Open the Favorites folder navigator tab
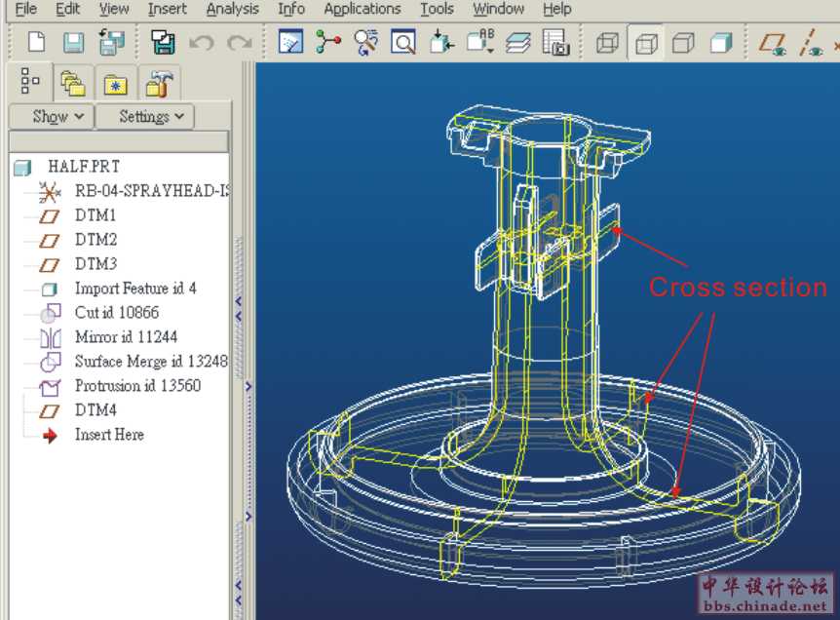The width and height of the screenshot is (840, 620). [x=115, y=84]
